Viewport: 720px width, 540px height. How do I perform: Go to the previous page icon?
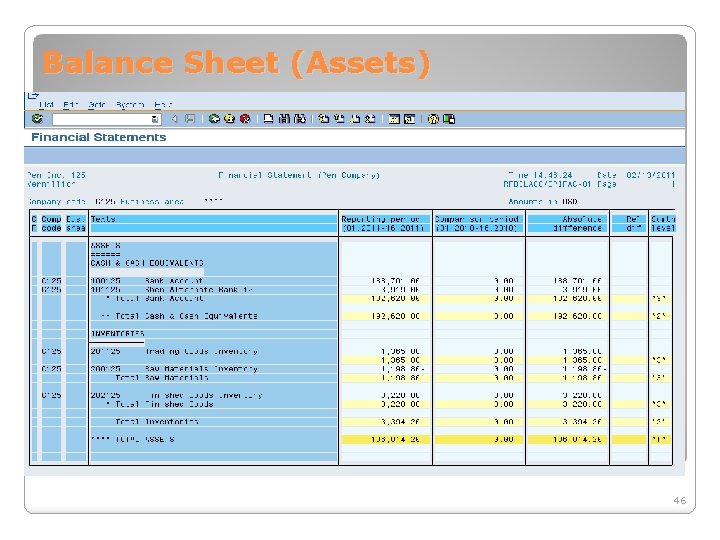click(339, 119)
